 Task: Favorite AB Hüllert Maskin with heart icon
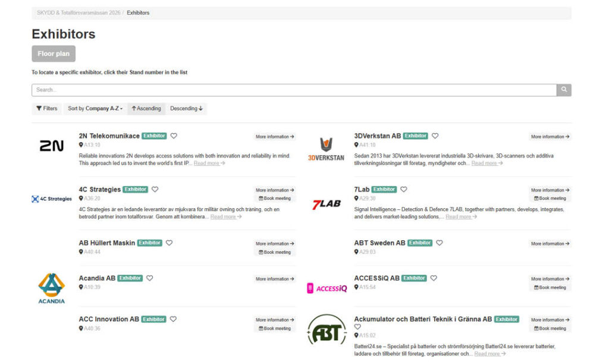(x=169, y=243)
